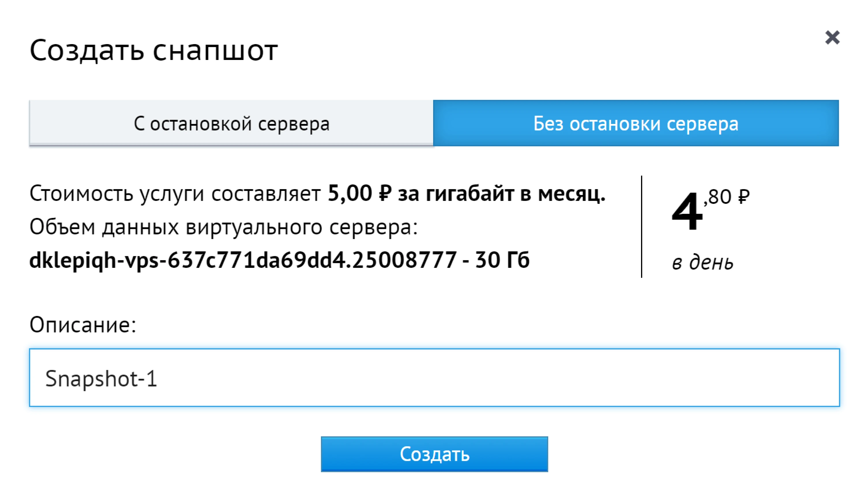Click the Создать button

click(434, 455)
